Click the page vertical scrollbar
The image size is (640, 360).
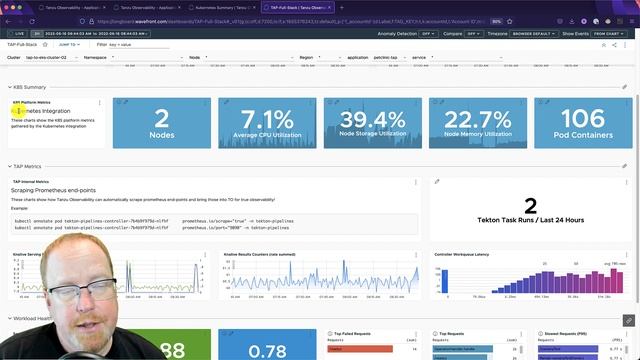point(637,199)
